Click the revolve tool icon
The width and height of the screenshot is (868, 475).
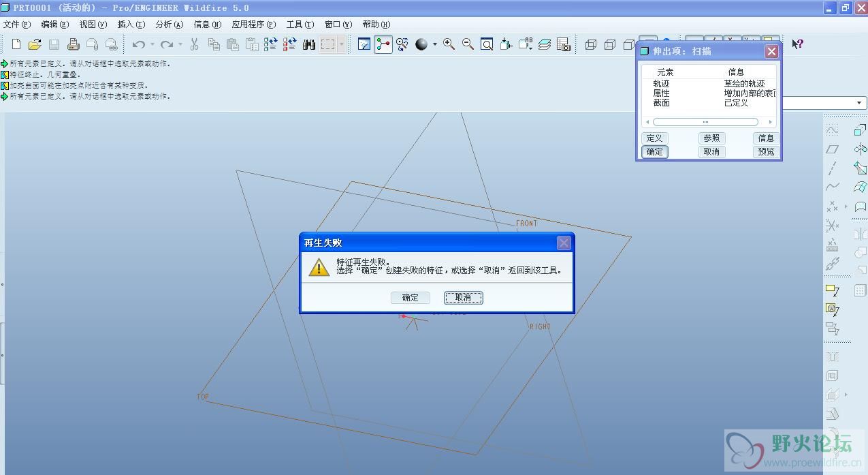point(860,149)
